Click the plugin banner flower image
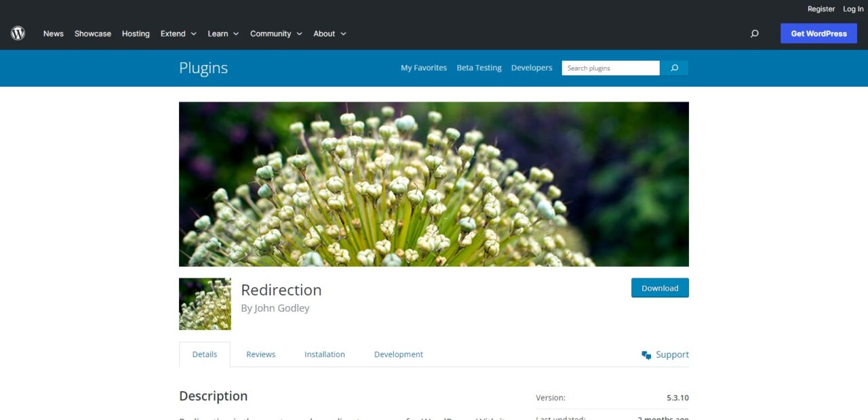 click(434, 184)
